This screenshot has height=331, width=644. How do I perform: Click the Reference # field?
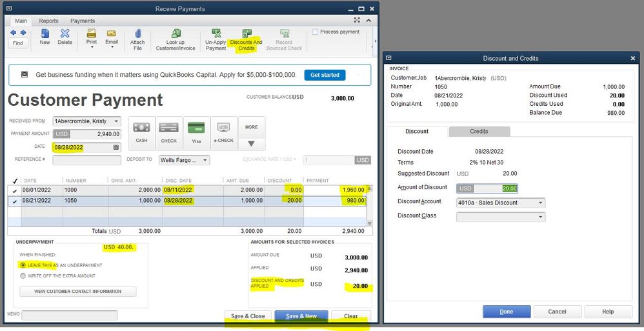pos(87,160)
